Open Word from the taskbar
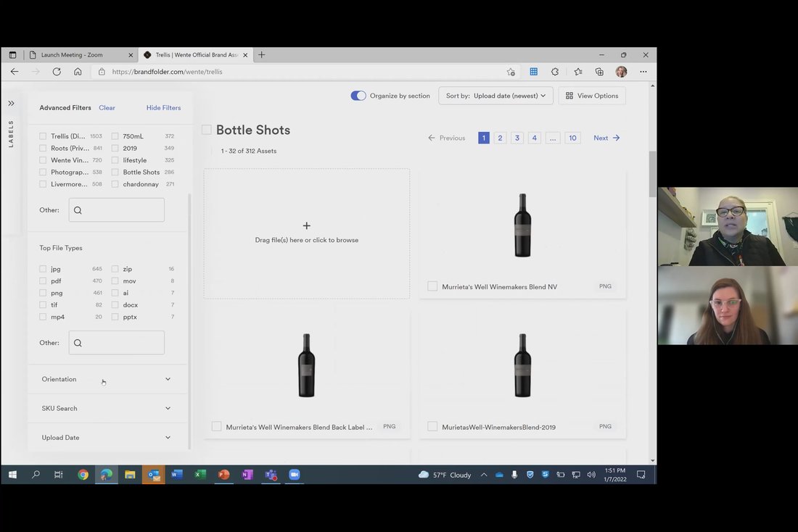798x532 pixels. pos(176,475)
